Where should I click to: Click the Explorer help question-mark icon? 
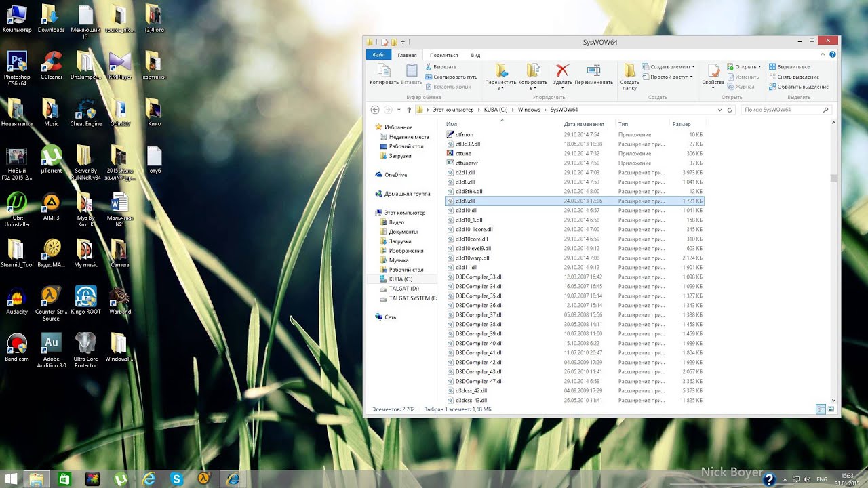pyautogui.click(x=833, y=54)
